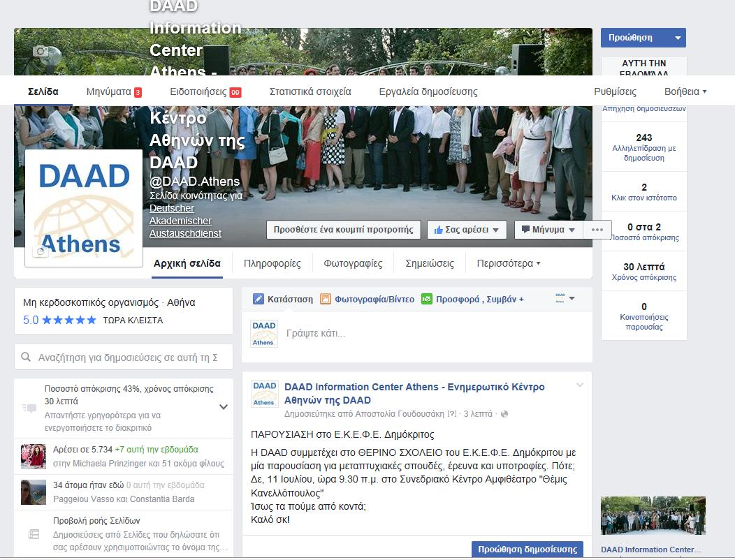Open the Βοήθεια dropdown menu
Image resolution: width=735 pixels, height=560 pixels.
coord(685,91)
